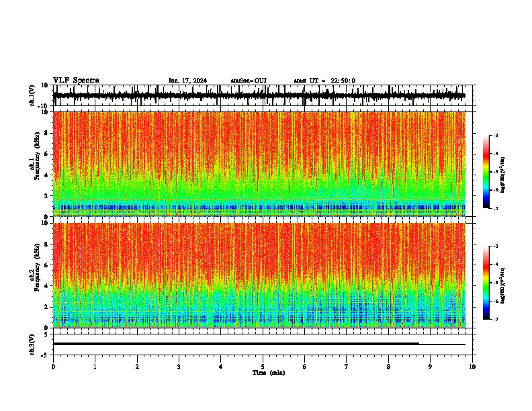Click the time axis tick label "7"

click(347, 367)
